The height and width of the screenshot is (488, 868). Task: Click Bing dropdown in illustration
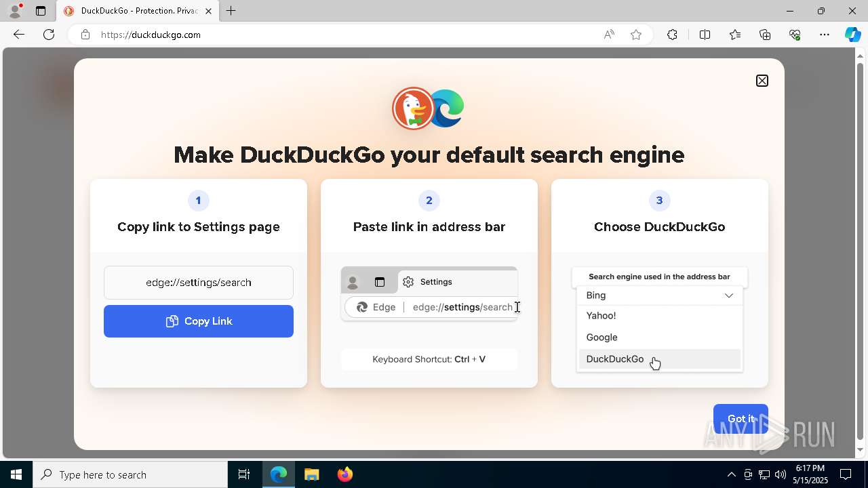pyautogui.click(x=660, y=296)
